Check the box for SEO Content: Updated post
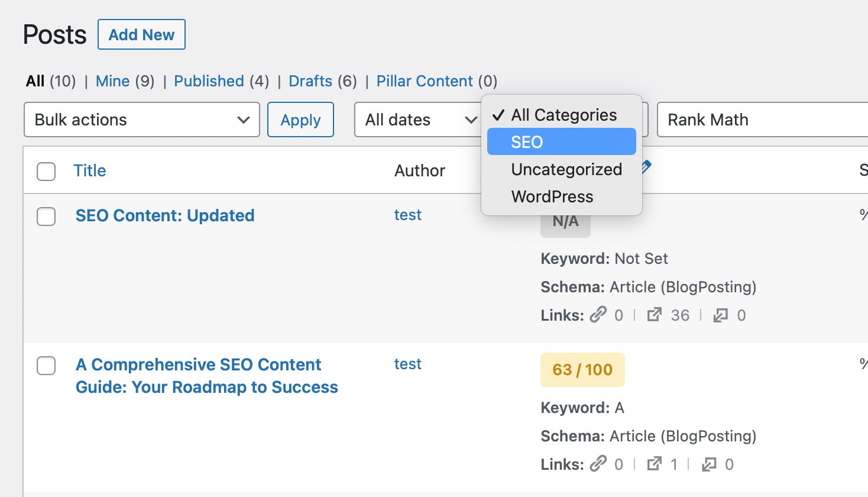The image size is (868, 497). click(x=46, y=217)
